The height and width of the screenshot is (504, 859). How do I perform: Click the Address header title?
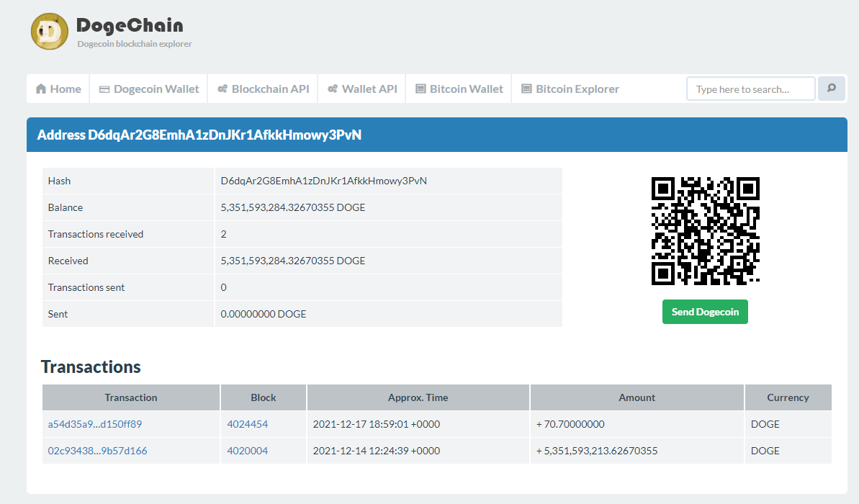pyautogui.click(x=199, y=135)
